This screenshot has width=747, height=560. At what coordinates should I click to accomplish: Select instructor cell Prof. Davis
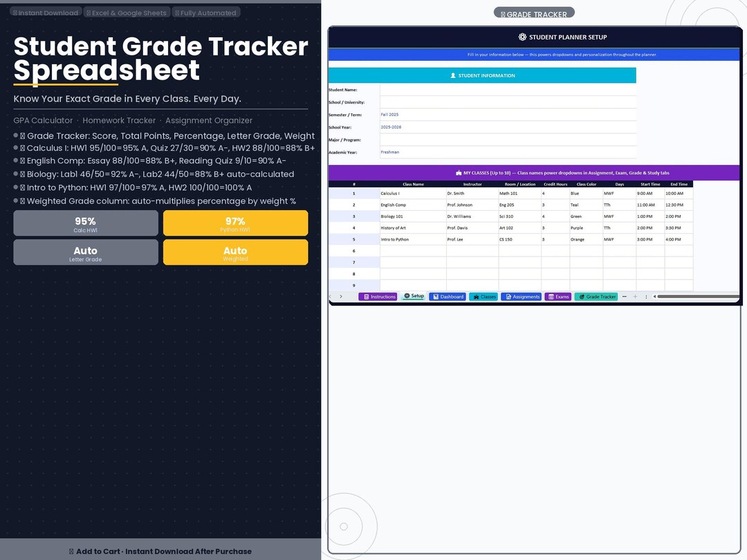tap(472, 227)
